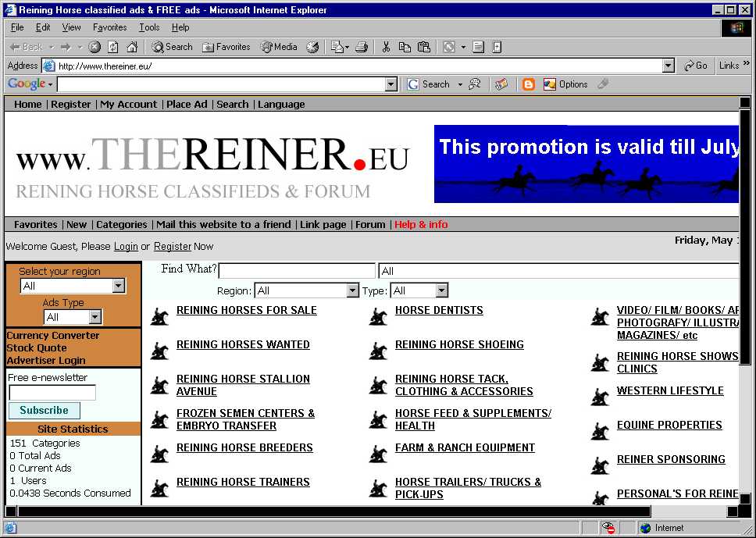Click the horse icon beside Western Lifestyle
This screenshot has height=538, width=756.
click(x=600, y=397)
